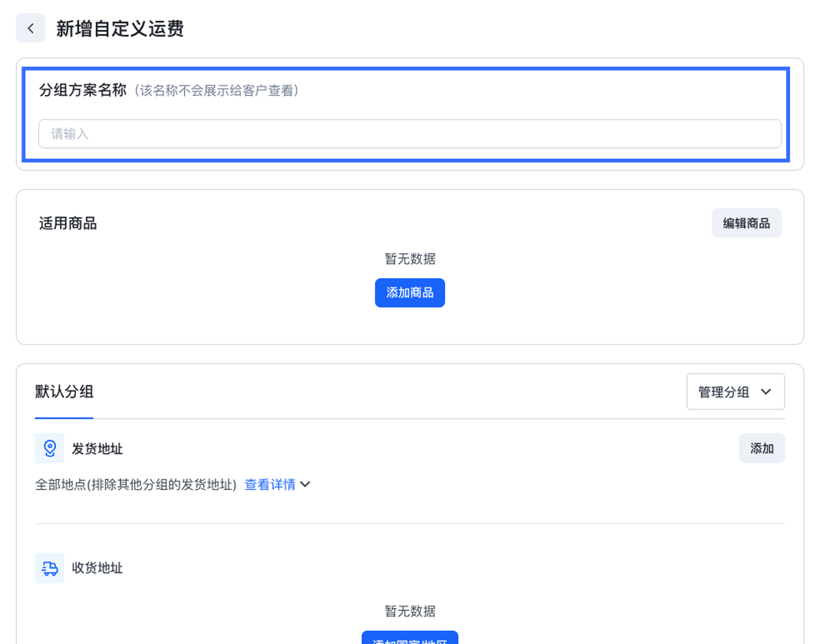Click the 收货地址 label text
Viewport: 826px width, 644px height.
tap(97, 568)
